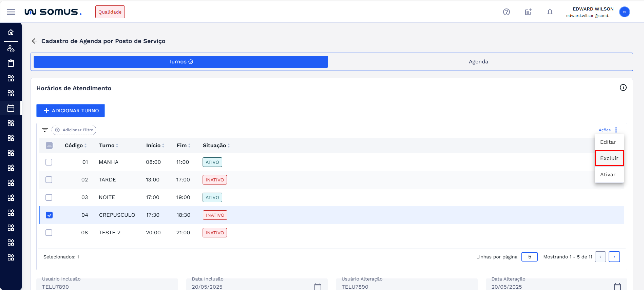Switch to the Agenda tab
644x290 pixels.
[x=478, y=62]
